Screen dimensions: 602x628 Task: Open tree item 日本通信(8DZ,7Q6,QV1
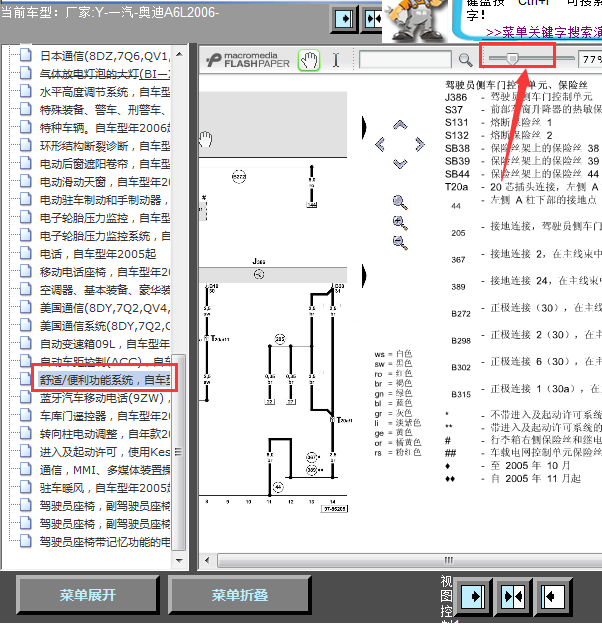click(x=105, y=56)
